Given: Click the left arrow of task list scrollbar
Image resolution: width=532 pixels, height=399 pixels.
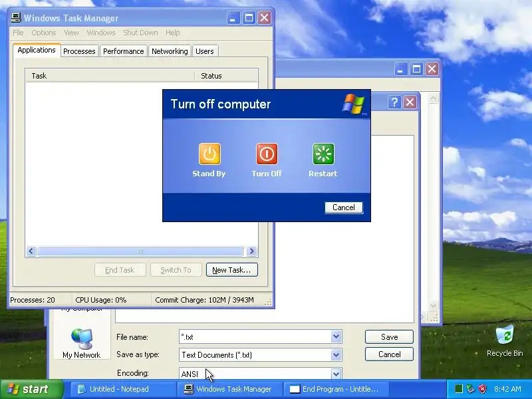Looking at the screenshot, I should [31, 251].
